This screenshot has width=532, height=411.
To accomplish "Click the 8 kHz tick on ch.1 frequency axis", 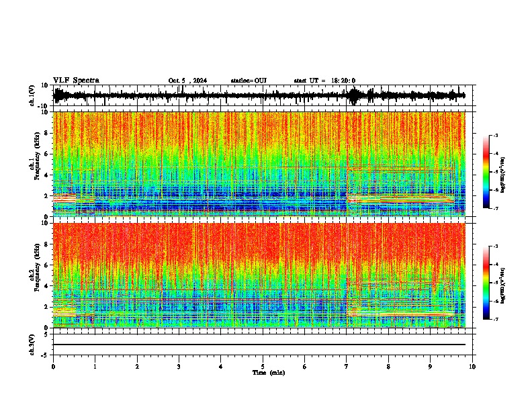I will click(46, 133).
